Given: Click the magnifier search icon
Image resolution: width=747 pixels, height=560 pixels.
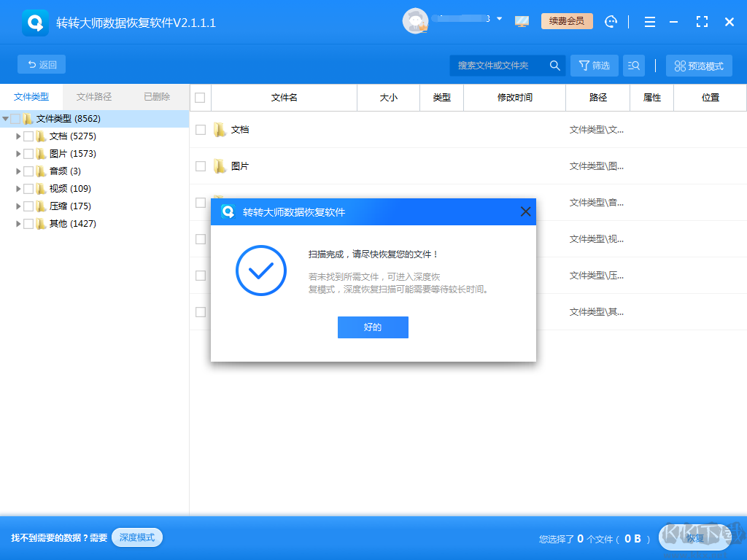Looking at the screenshot, I should coord(555,65).
